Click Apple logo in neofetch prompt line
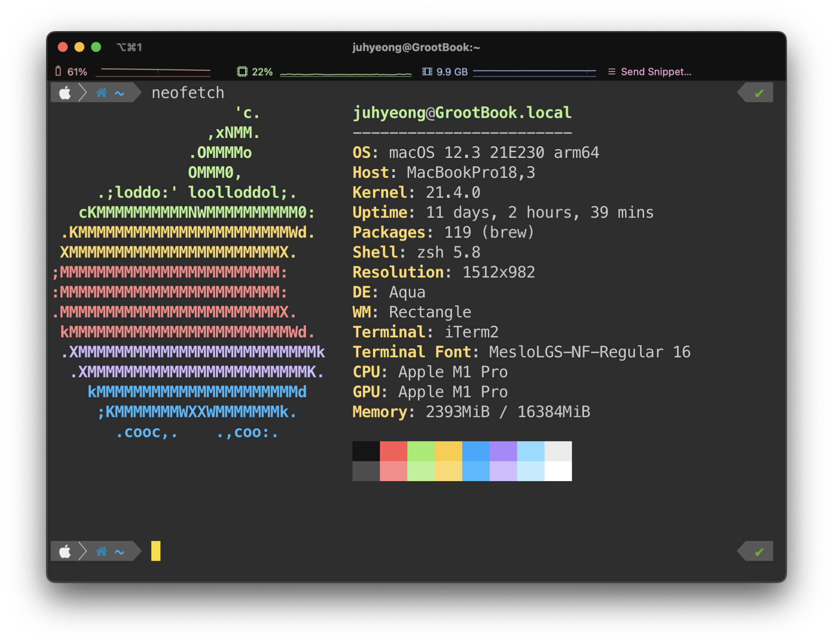This screenshot has height=644, width=833. click(65, 92)
